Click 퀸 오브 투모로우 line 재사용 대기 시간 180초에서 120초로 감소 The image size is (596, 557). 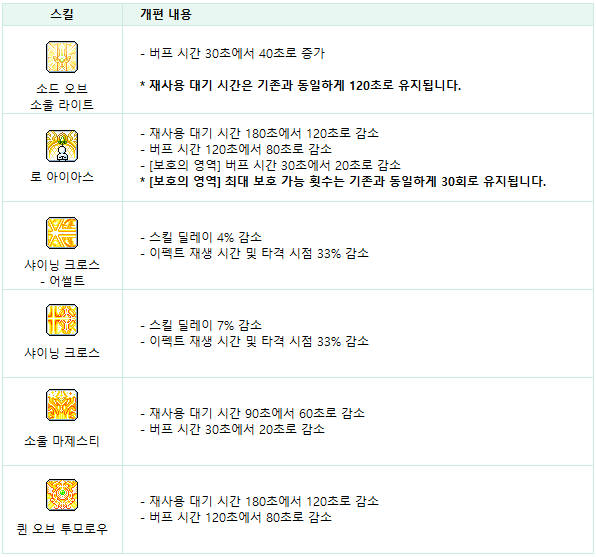pyautogui.click(x=260, y=501)
